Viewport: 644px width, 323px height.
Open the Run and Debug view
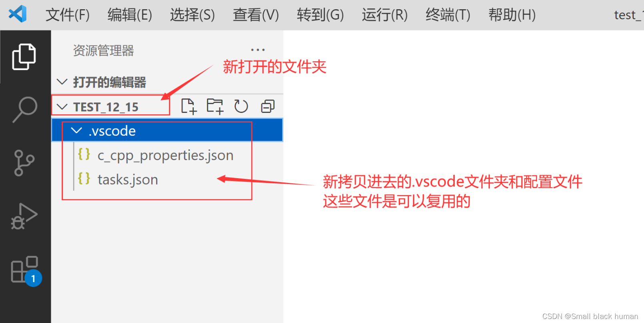pyautogui.click(x=24, y=216)
